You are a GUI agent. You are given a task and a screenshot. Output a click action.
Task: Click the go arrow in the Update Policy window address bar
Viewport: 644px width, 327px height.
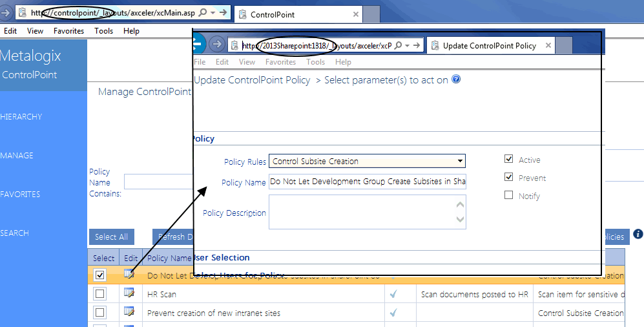click(417, 45)
